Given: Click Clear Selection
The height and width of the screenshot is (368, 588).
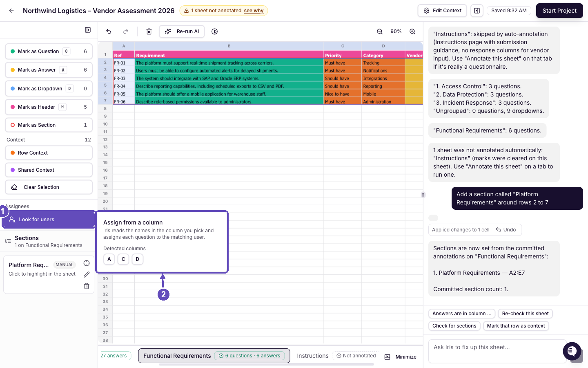Looking at the screenshot, I should coord(49,187).
